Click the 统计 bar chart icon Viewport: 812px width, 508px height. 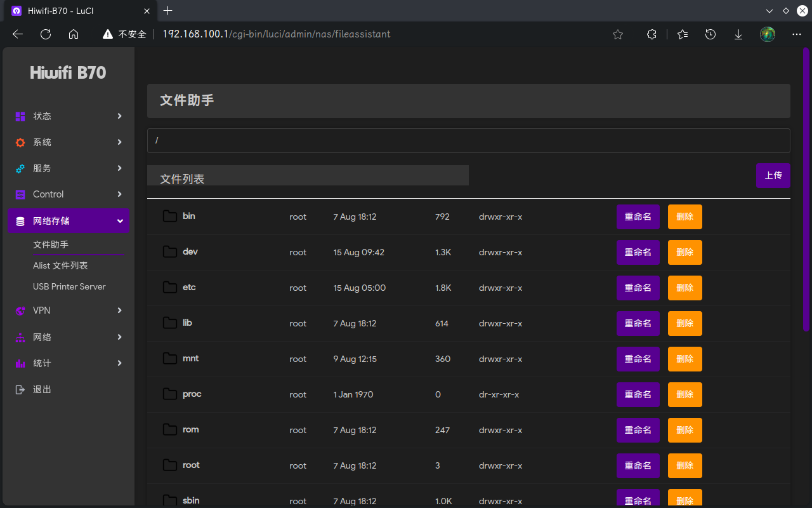point(20,363)
